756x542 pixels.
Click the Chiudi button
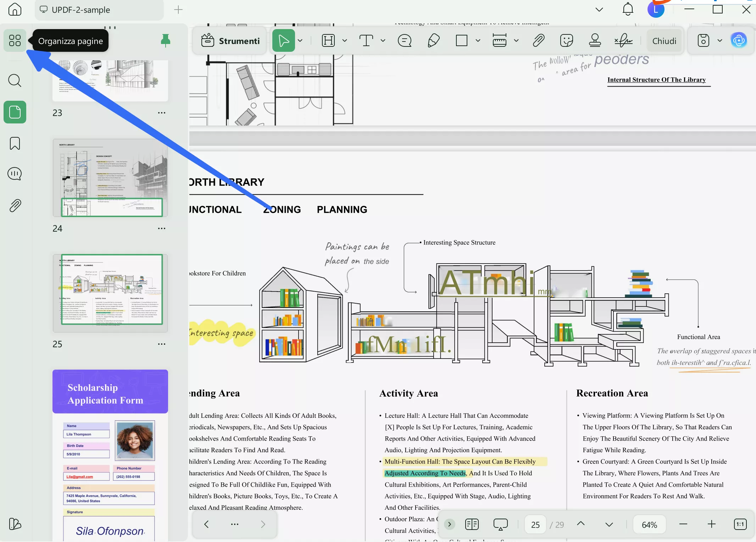tap(664, 40)
